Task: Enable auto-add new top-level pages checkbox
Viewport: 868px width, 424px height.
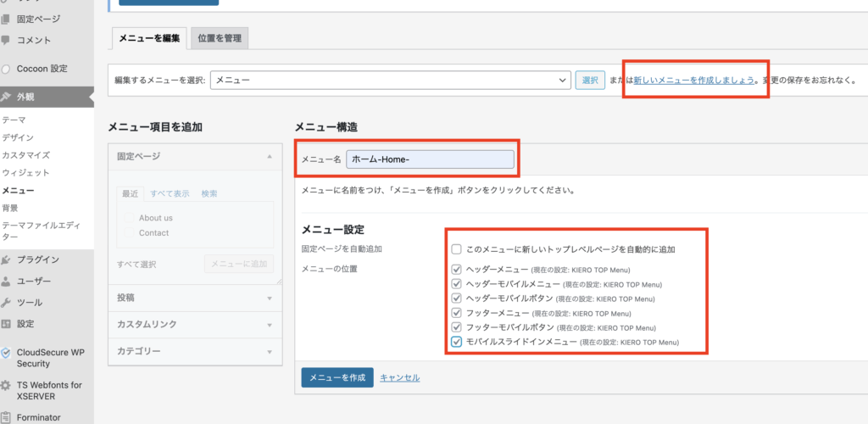Action: point(457,249)
